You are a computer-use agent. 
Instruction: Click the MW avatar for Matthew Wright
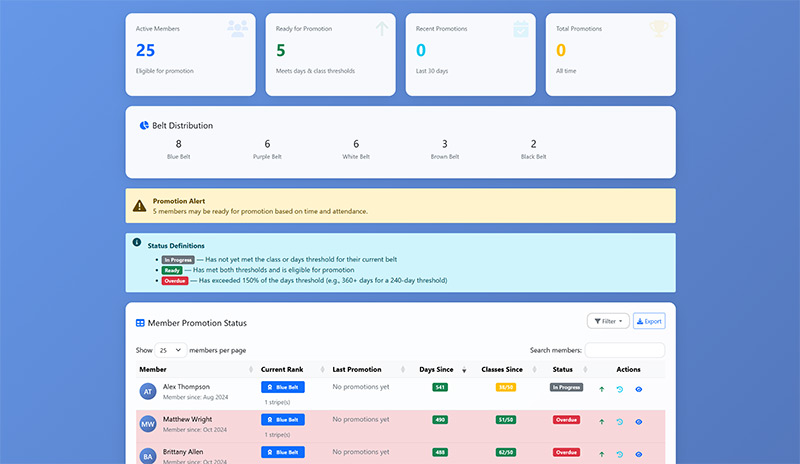coord(148,424)
